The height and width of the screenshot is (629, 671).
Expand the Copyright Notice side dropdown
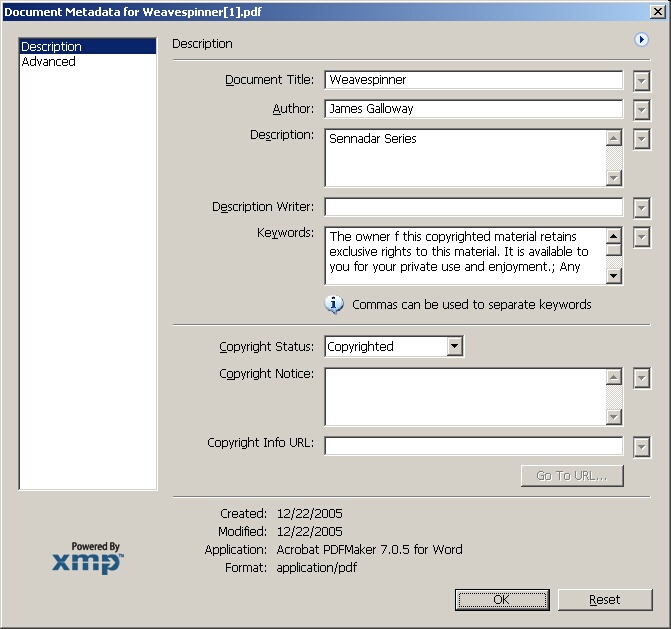coord(641,377)
